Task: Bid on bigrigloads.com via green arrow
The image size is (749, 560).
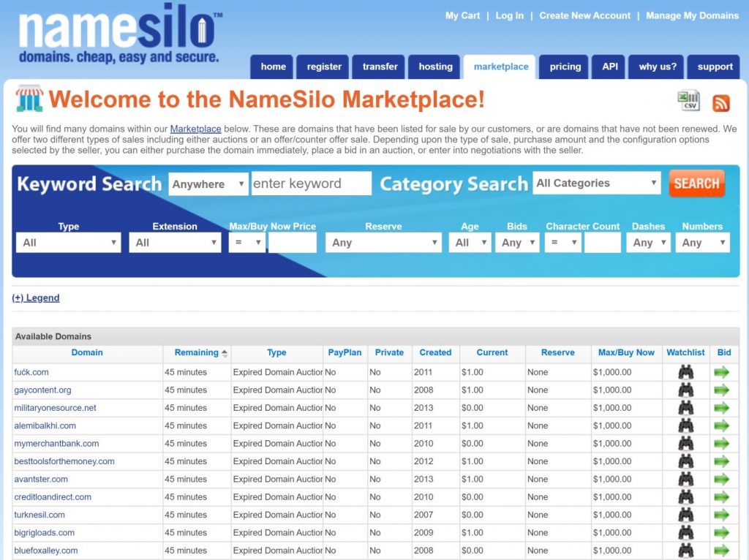Action: (x=722, y=532)
